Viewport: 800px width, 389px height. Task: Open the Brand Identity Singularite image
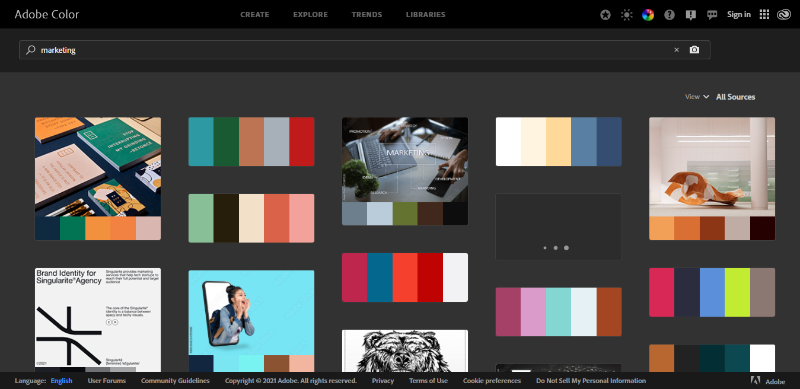(98, 318)
